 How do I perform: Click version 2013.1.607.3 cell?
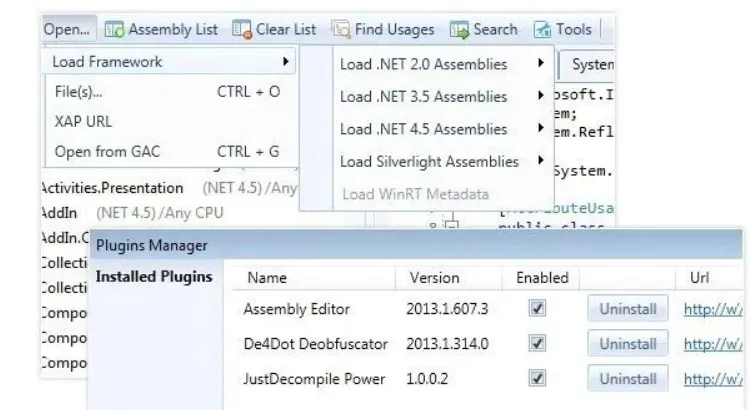(447, 309)
